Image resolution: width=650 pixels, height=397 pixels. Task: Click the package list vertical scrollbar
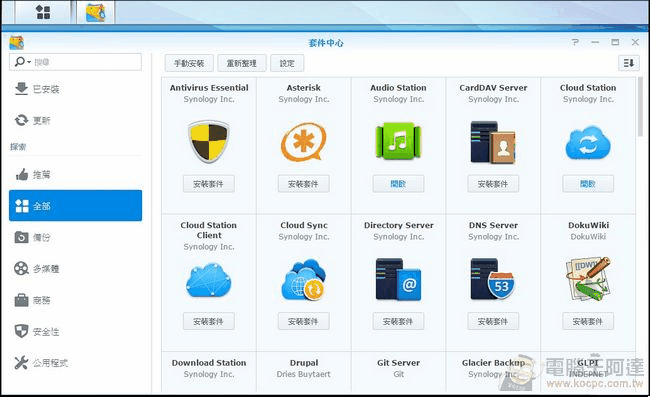640,107
